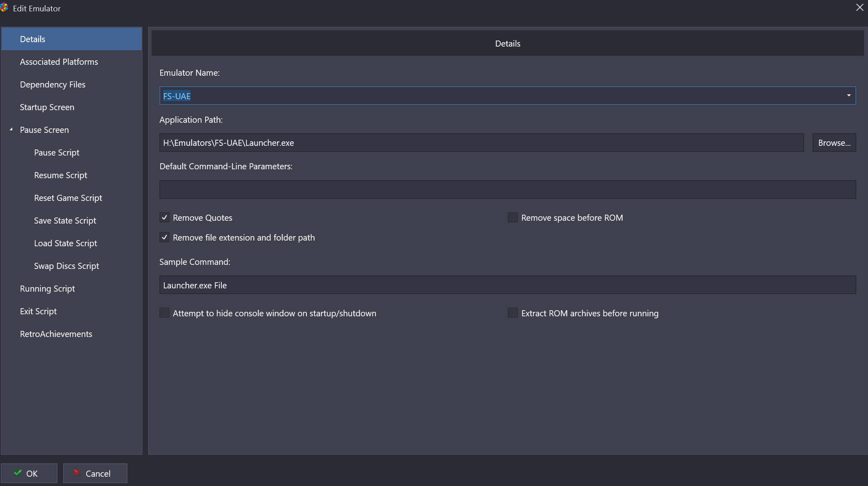Select the Details section in sidebar
This screenshot has width=868, height=486.
[x=72, y=39]
